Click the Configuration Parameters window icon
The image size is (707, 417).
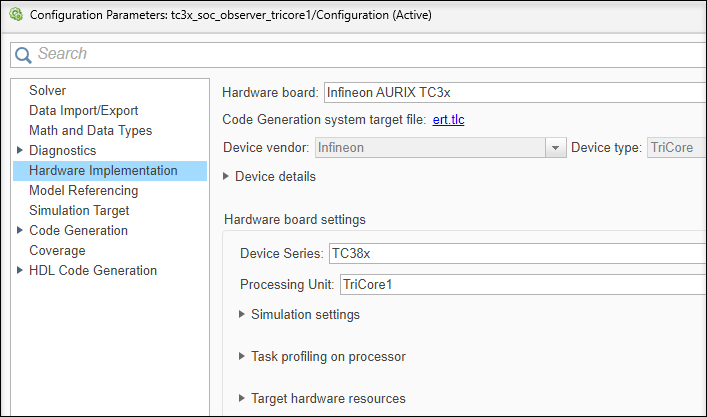point(15,15)
